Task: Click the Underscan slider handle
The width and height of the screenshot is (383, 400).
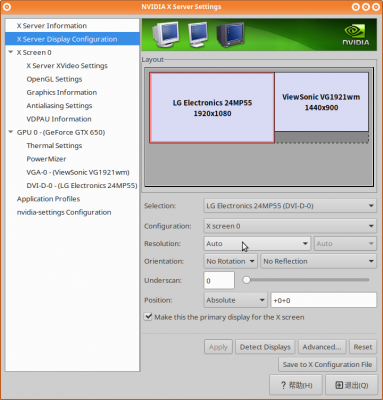Action: tap(246, 280)
